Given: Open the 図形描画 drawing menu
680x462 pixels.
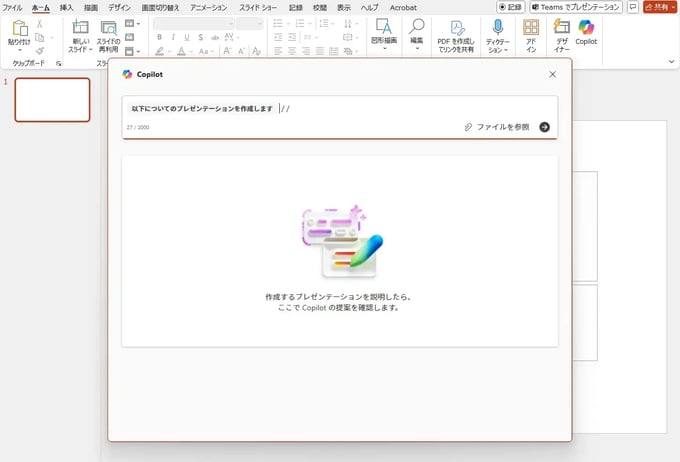Looking at the screenshot, I should click(x=384, y=34).
